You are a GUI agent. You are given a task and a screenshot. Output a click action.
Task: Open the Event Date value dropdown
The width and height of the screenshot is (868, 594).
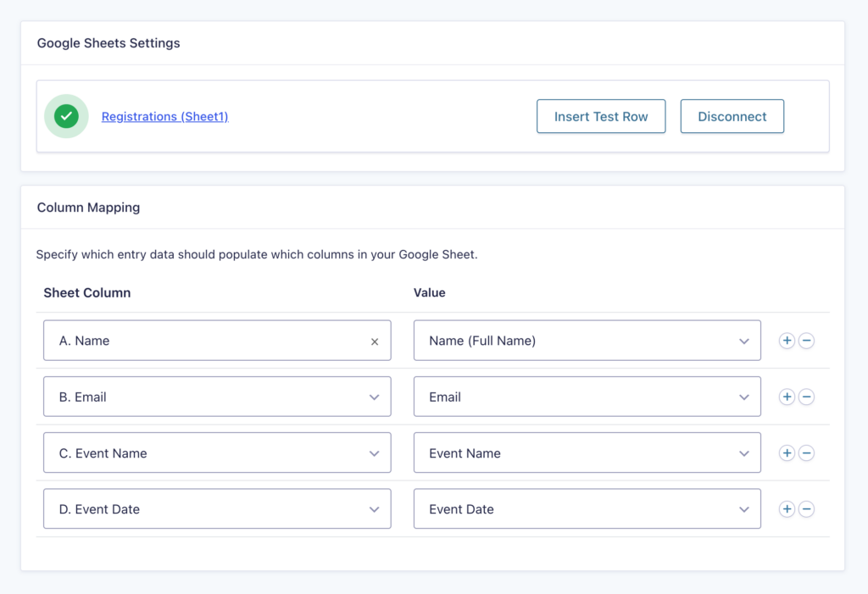(587, 508)
